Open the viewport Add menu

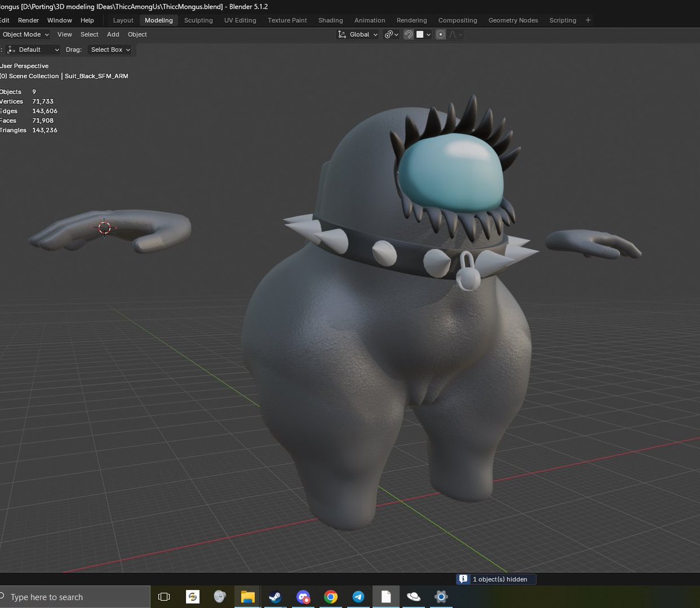coord(113,34)
